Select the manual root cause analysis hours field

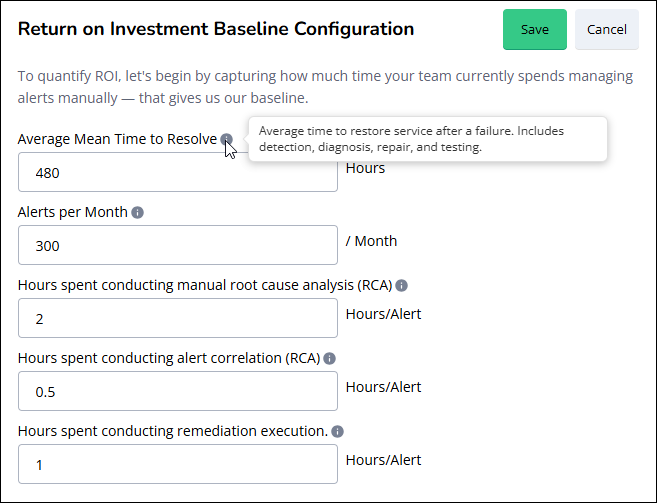[178, 318]
